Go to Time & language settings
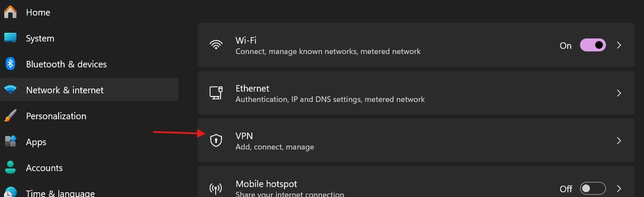This screenshot has width=644, height=197. [60, 193]
